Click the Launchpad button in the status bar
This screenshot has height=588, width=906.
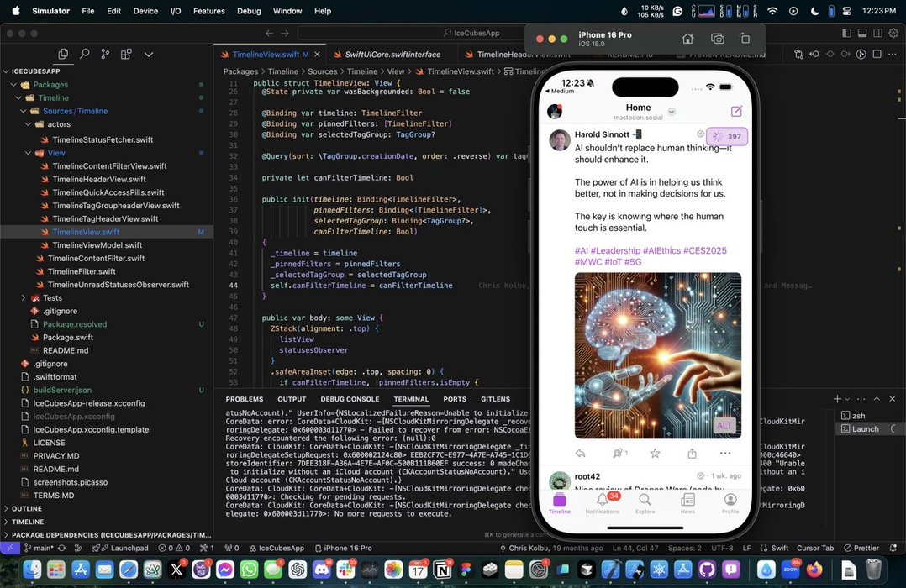pos(120,548)
